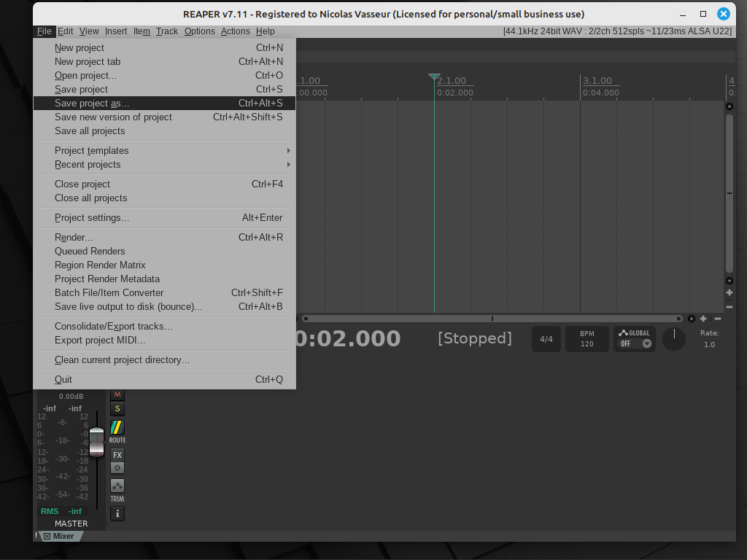Click the BPM 120 tempo box

tap(587, 339)
